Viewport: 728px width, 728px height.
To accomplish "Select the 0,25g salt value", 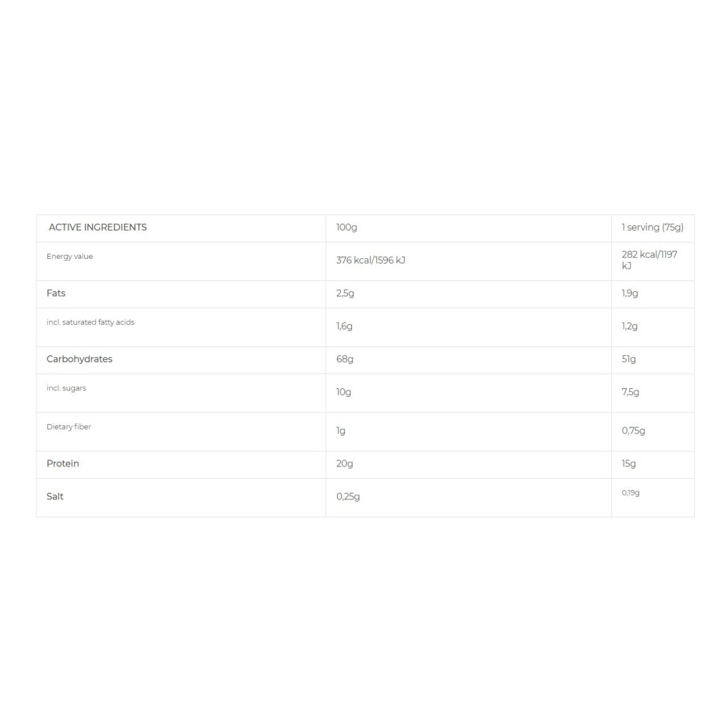I will (x=348, y=497).
